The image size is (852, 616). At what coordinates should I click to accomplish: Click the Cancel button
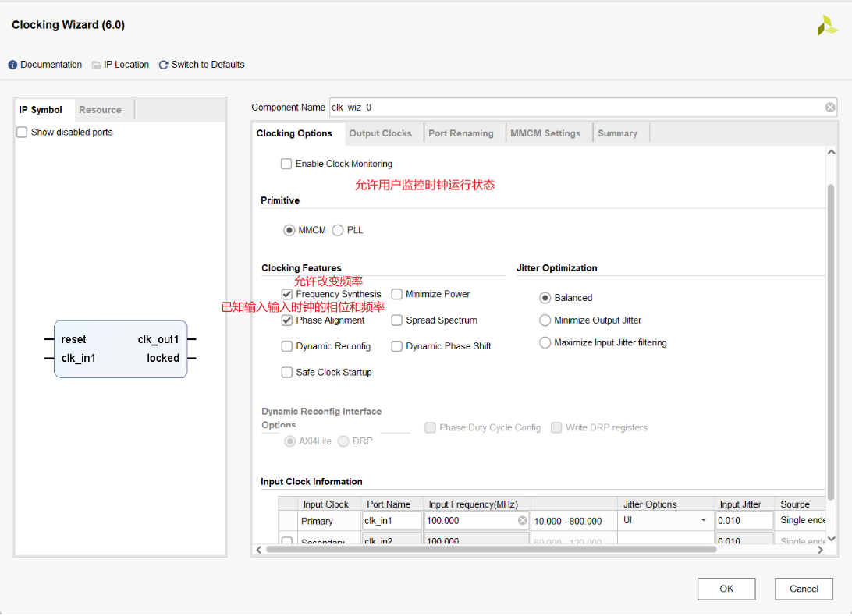click(804, 589)
